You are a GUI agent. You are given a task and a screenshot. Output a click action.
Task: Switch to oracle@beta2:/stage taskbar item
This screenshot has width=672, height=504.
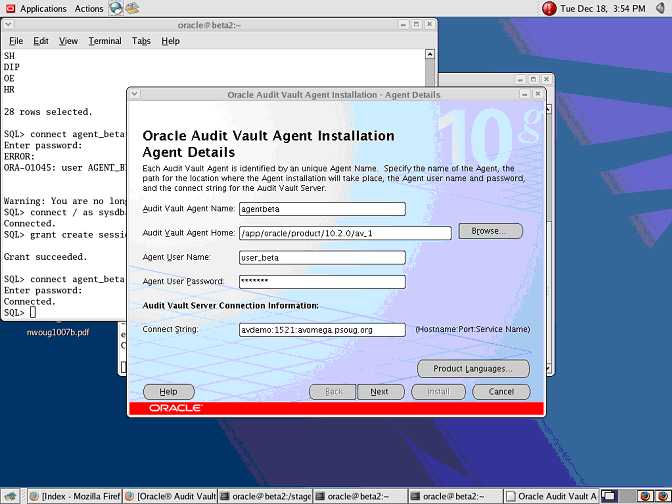point(265,496)
